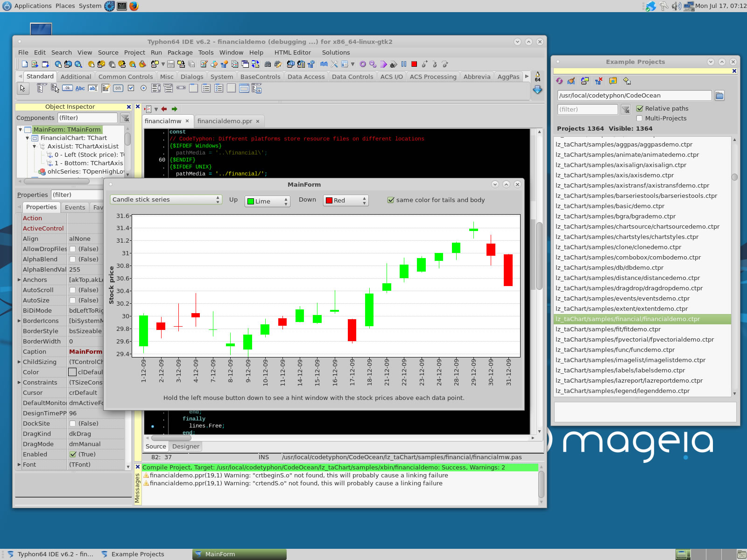Switch to the Data Access palette tab
747x560 pixels.
[x=306, y=77]
